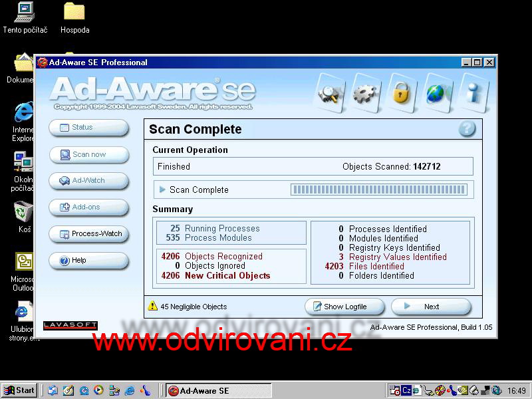This screenshot has width=532, height=399.
Task: Click the USB unplug hardware tray icon
Action: [429, 391]
